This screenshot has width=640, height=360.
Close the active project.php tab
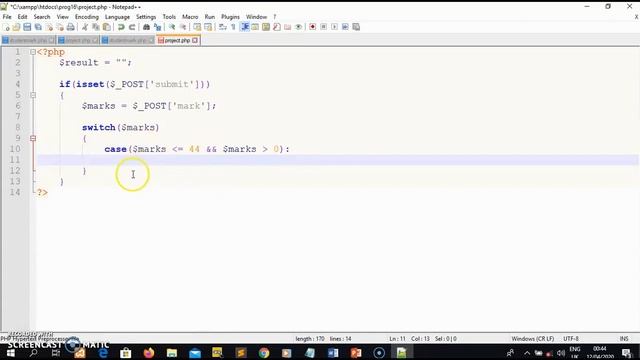click(195, 40)
